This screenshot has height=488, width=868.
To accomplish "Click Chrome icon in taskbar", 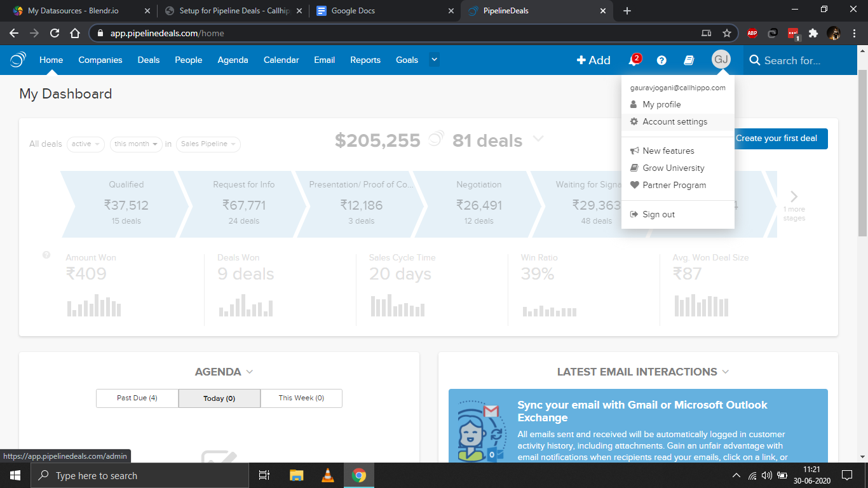I will point(359,475).
